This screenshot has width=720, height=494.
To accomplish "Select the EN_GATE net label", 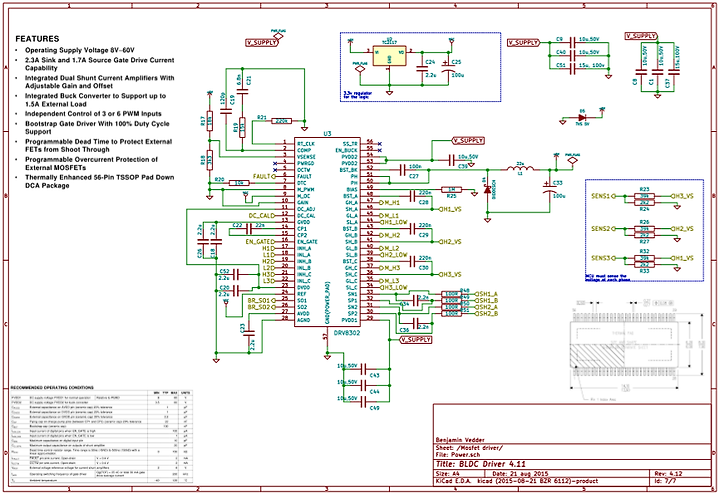I will tap(258, 241).
